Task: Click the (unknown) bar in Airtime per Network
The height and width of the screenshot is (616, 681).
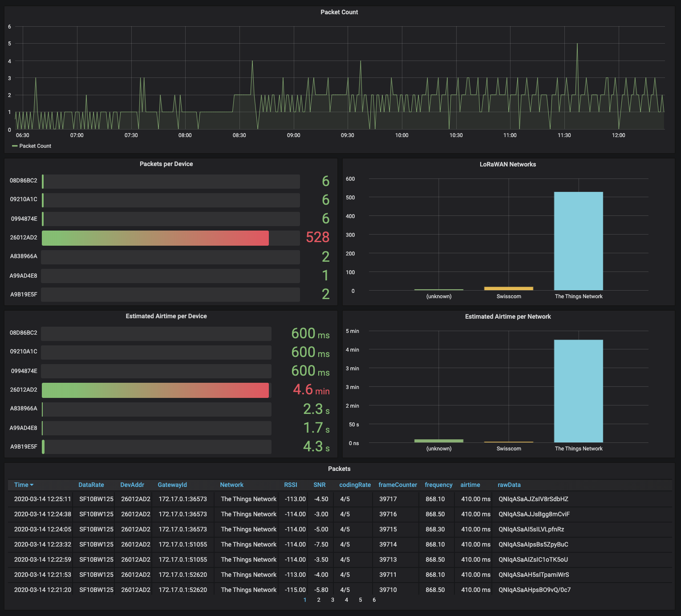Action: click(x=439, y=441)
